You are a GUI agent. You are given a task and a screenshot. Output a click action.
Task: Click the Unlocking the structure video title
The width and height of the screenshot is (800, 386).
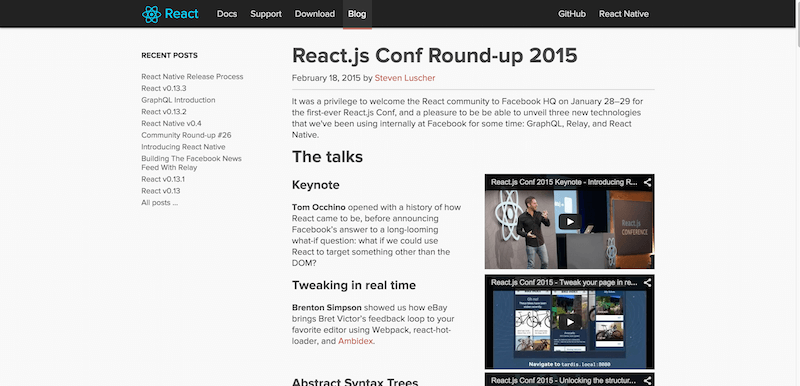pyautogui.click(x=564, y=380)
